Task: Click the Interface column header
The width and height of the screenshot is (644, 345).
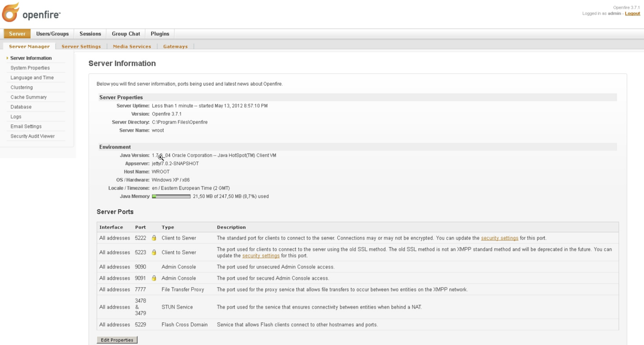Action: pyautogui.click(x=111, y=227)
